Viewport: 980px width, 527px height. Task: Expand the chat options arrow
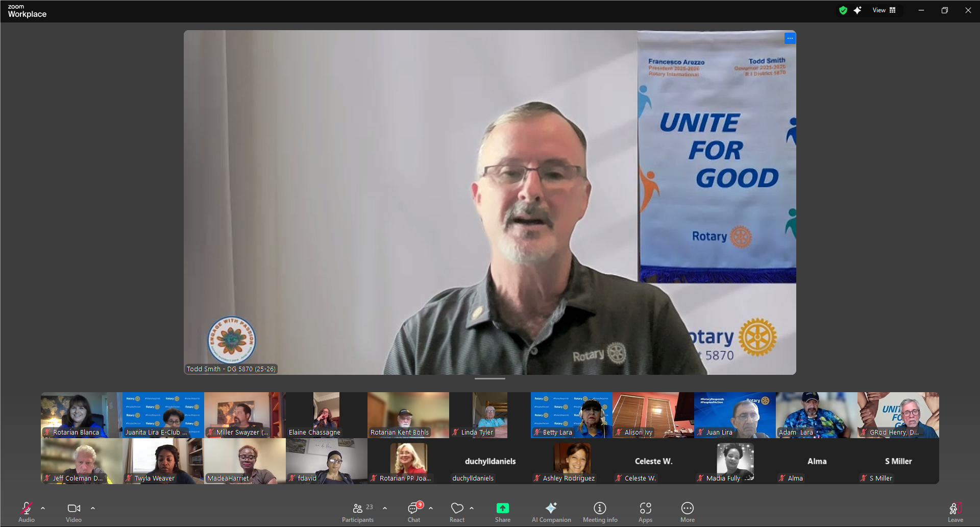(x=431, y=508)
